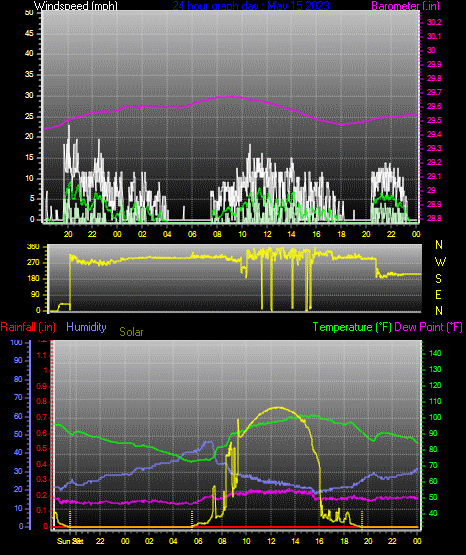Screen dimensions: 466x555
Task: Select '35' on the windspeed axis
Action: click(x=29, y=74)
